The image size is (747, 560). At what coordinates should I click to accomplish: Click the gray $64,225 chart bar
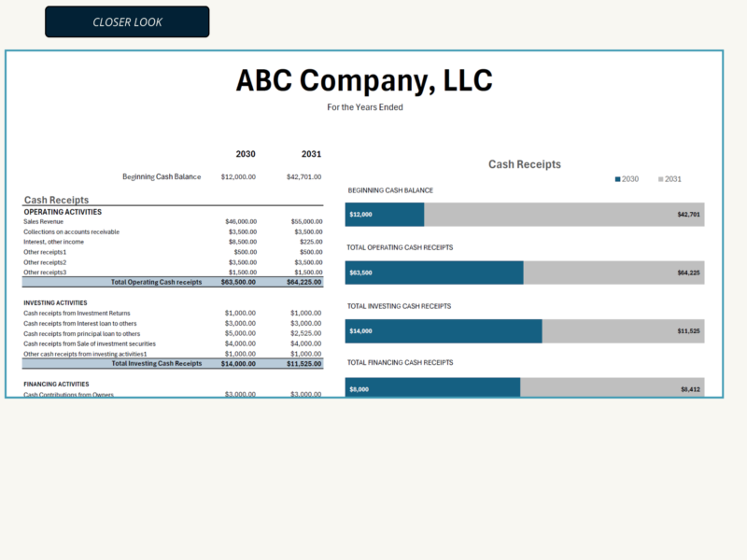613,273
